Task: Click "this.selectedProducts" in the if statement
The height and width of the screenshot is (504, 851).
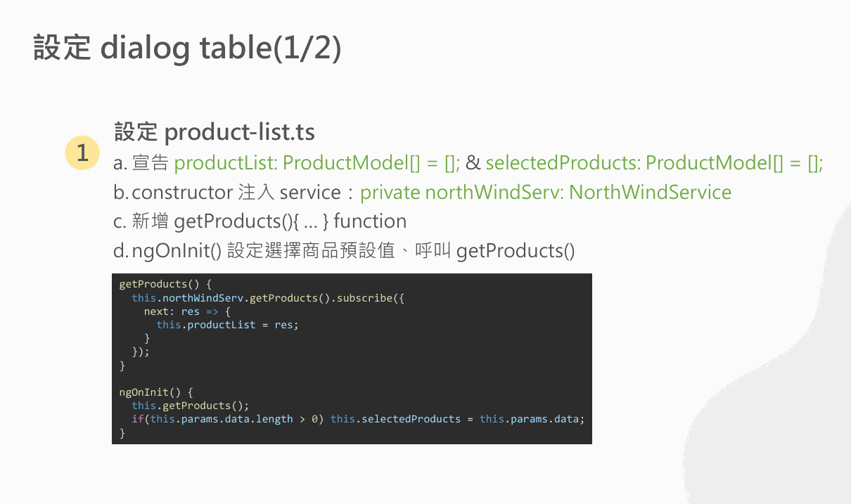Action: click(x=395, y=419)
